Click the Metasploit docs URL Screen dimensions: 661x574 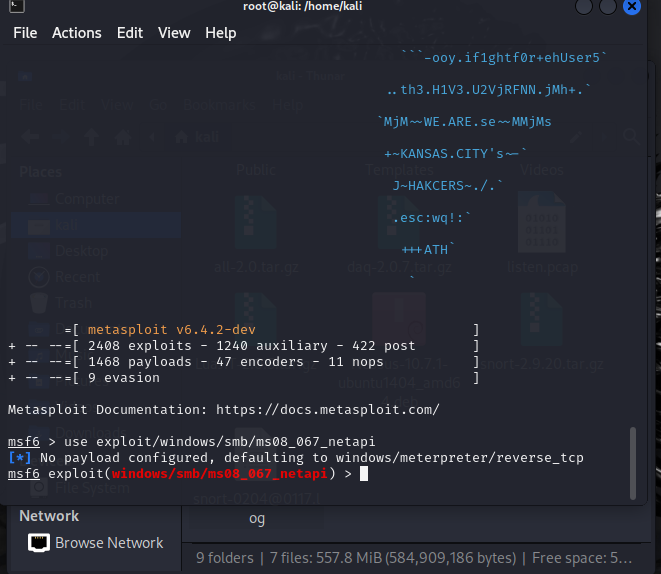pos(328,410)
